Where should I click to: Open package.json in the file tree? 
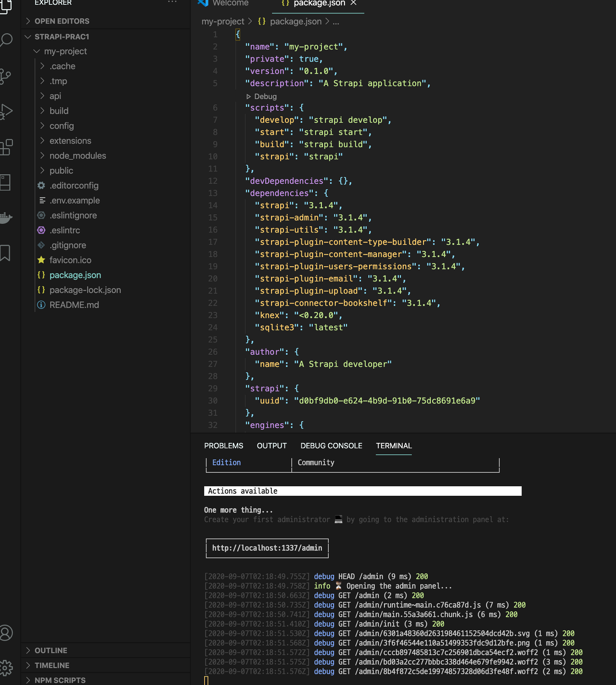click(75, 275)
